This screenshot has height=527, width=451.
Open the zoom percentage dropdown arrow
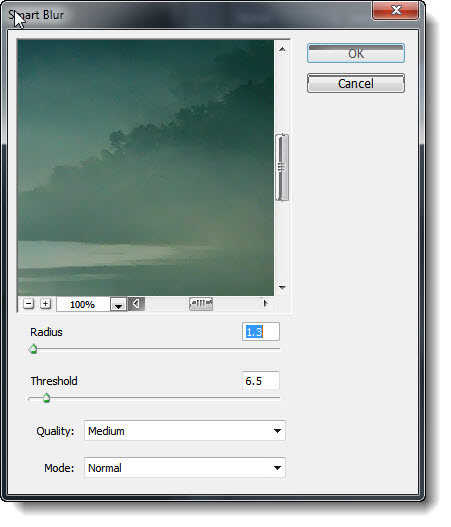[x=118, y=305]
